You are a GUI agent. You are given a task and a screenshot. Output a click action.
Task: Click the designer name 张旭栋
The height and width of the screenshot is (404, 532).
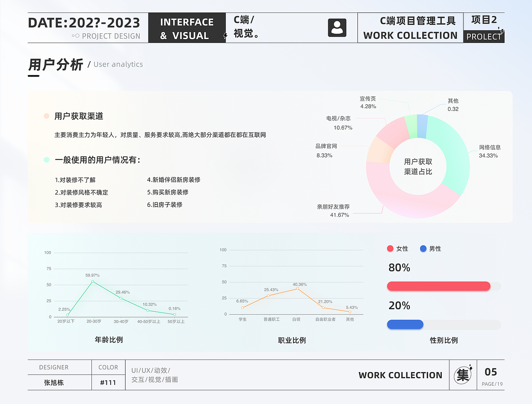(x=54, y=382)
